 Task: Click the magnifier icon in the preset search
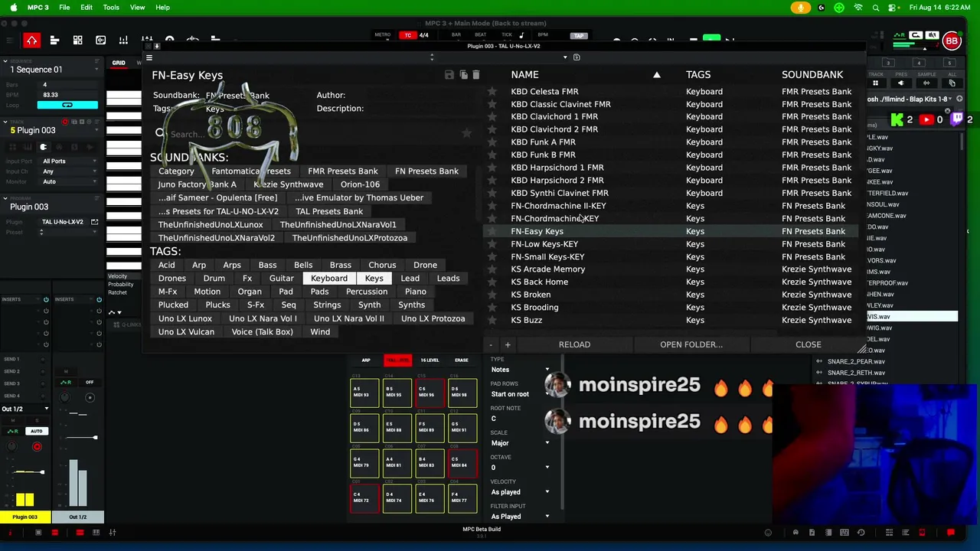point(160,134)
